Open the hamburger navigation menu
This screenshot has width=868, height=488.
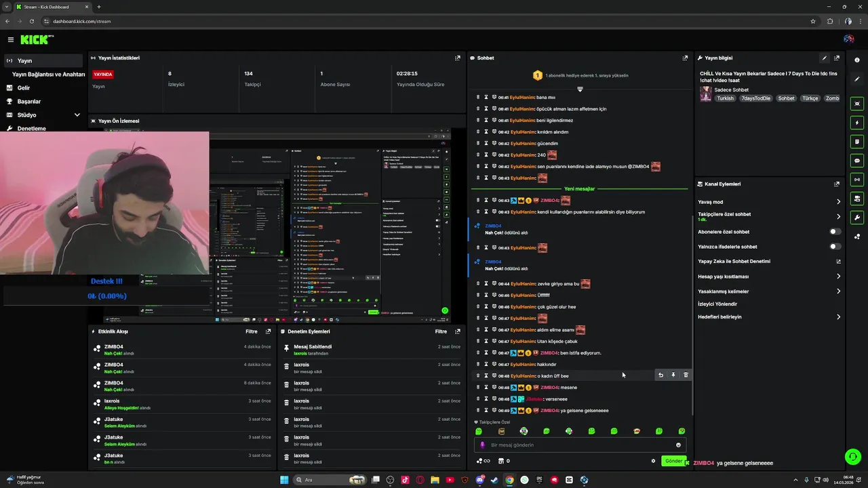(10, 40)
